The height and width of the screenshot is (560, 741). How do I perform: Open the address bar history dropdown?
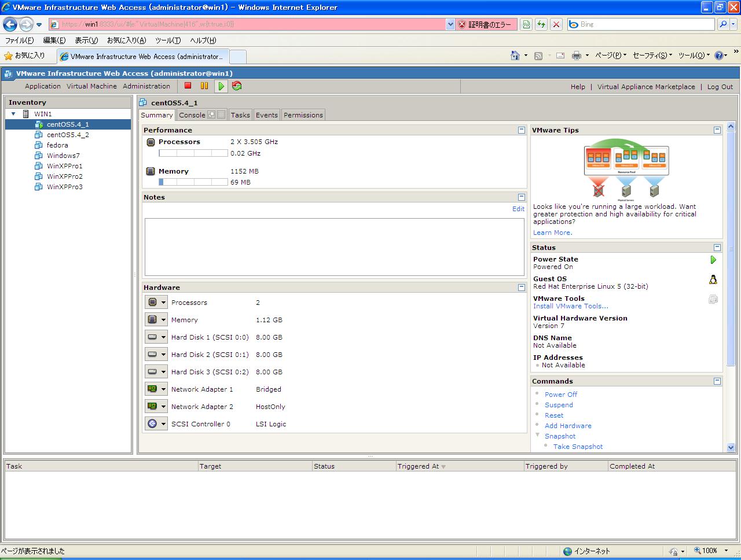point(450,24)
